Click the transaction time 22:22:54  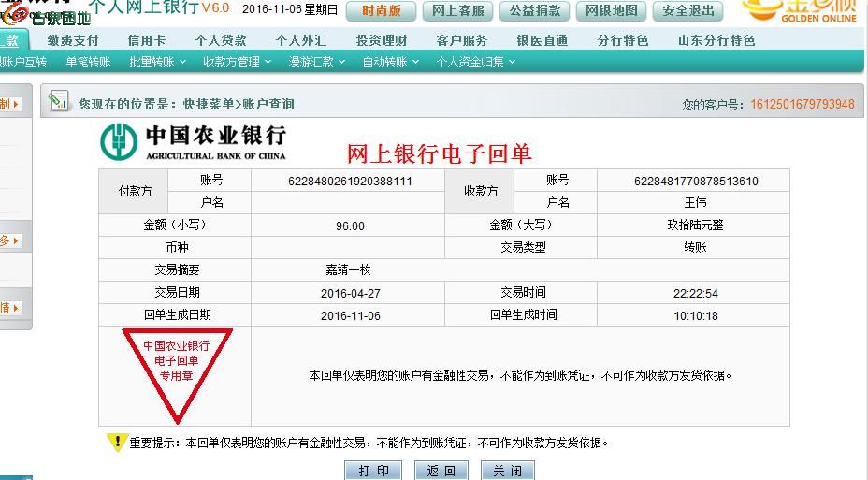[695, 294]
